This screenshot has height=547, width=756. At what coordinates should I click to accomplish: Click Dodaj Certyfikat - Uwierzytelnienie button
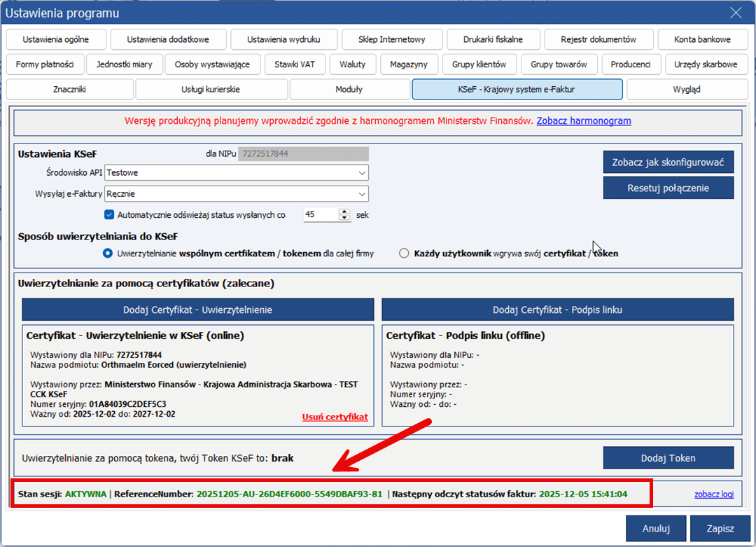tap(198, 310)
